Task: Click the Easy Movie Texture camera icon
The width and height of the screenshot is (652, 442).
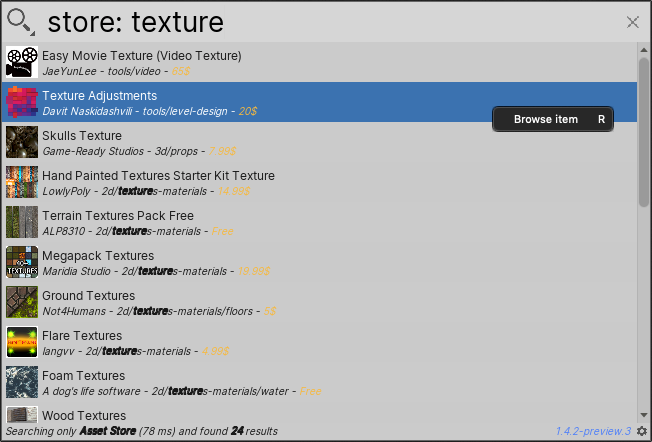Action: pyautogui.click(x=22, y=62)
